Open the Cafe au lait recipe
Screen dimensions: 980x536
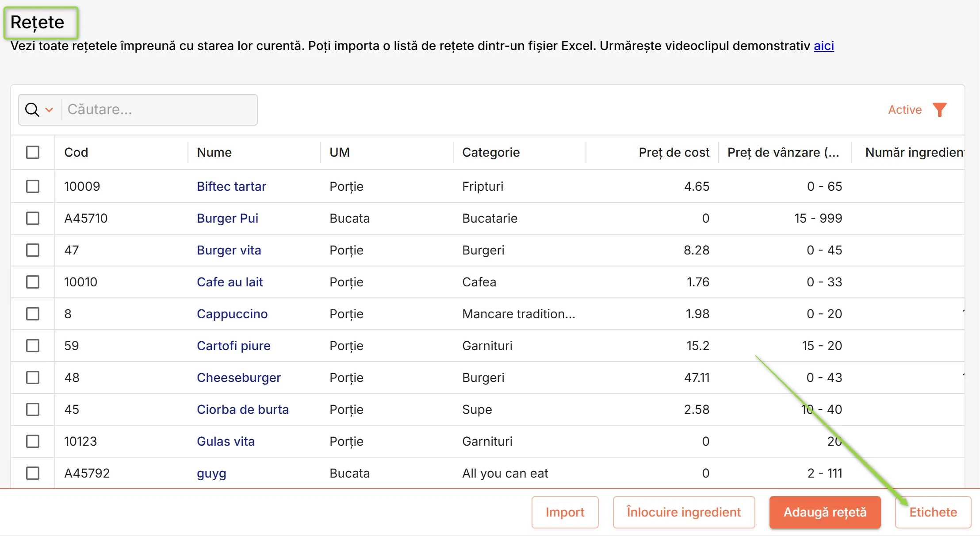230,282
